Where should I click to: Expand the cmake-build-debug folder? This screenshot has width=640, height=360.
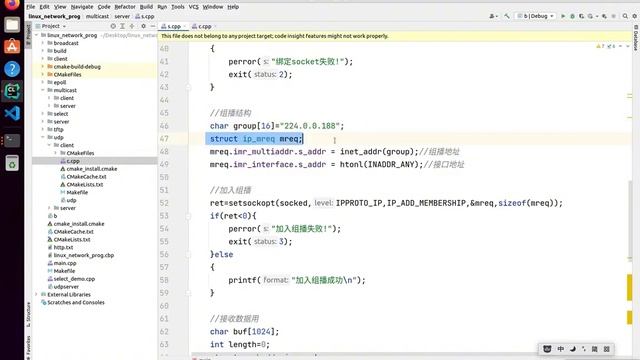click(x=43, y=67)
